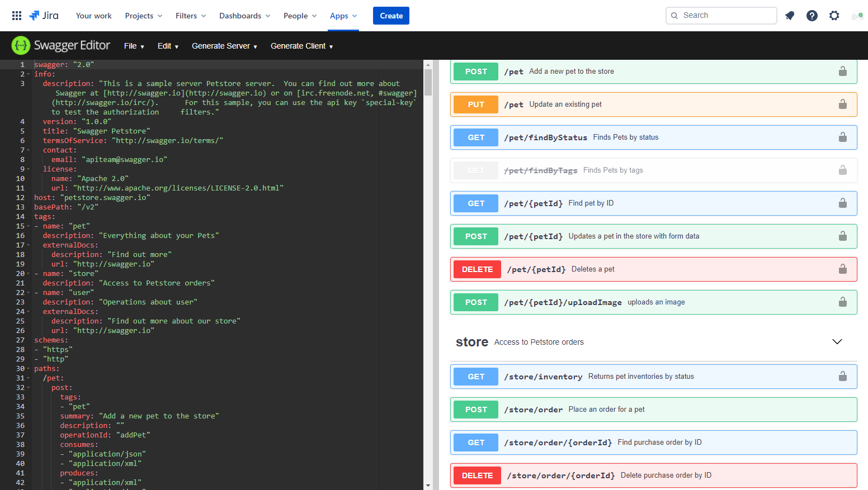Expand GET /pet/findByStatus operation
The height and width of the screenshot is (490, 868).
pos(653,137)
